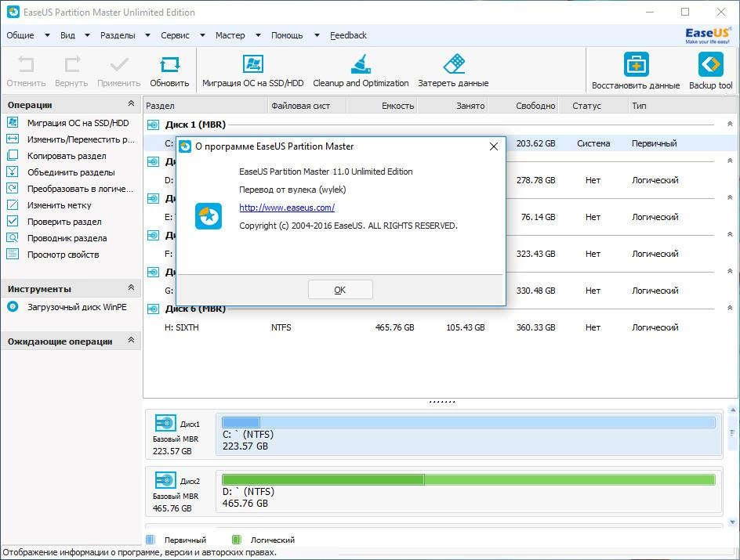Viewport: 740px width, 560px height.
Task: Sort by the Свободно column header
Action: click(523, 106)
